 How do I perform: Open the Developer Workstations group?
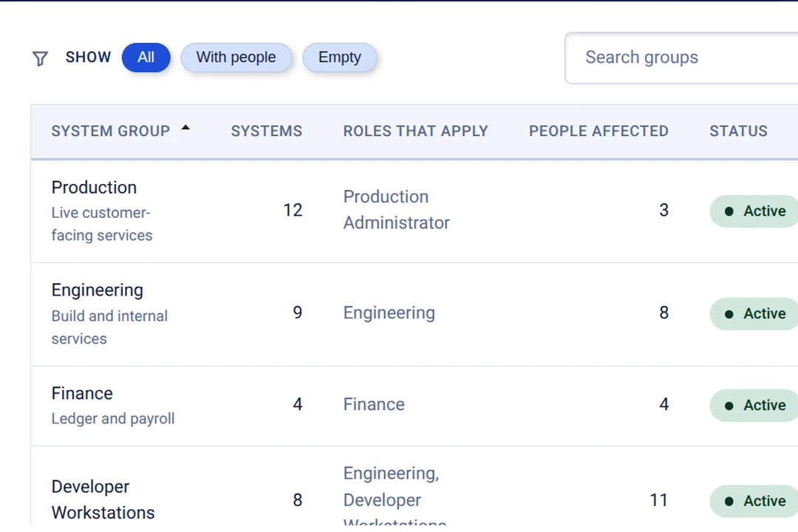click(x=103, y=499)
